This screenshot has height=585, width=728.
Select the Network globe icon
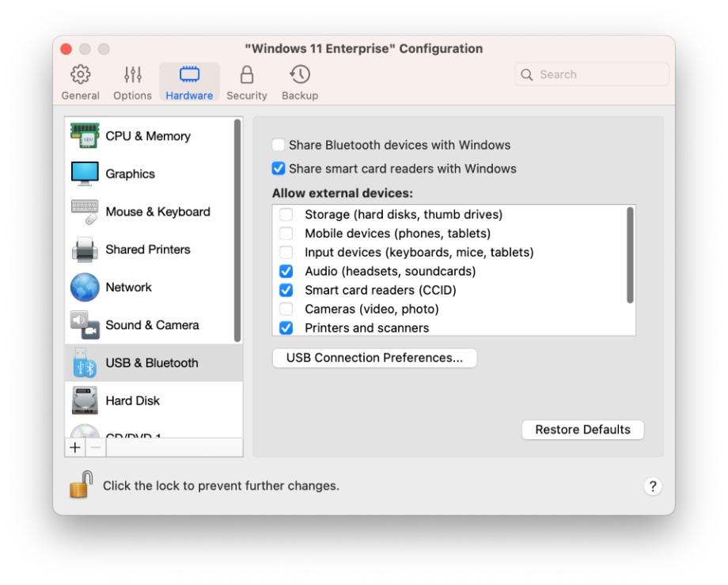point(85,287)
